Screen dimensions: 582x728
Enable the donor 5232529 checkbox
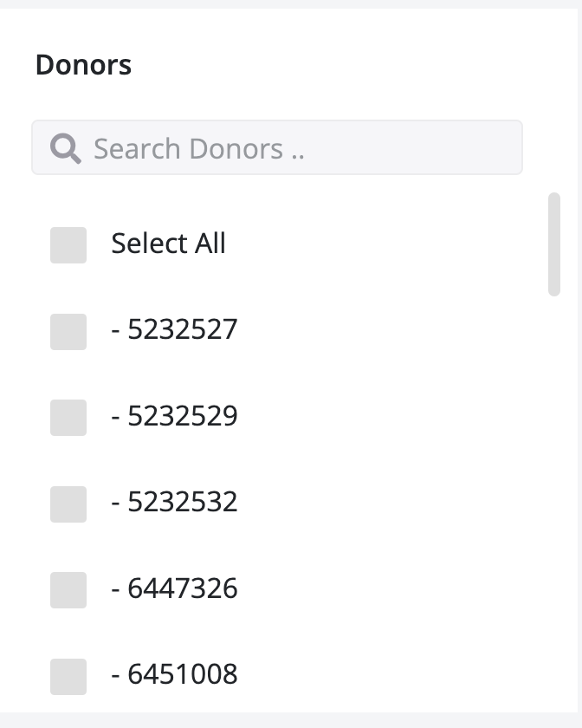[68, 418]
